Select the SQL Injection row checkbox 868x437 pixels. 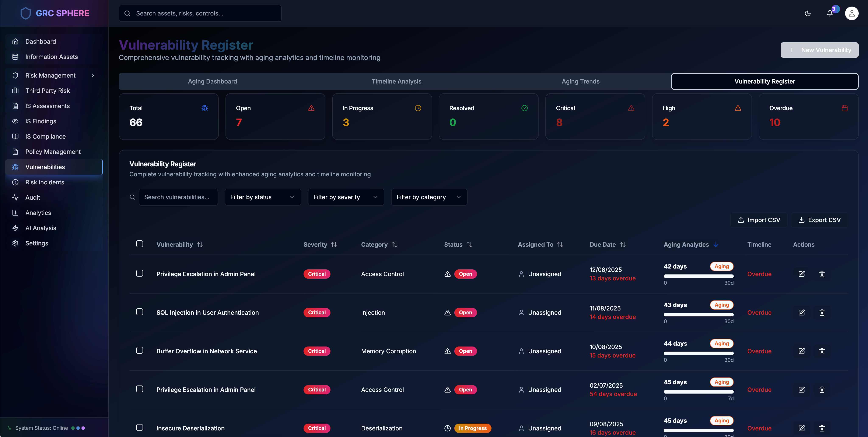pyautogui.click(x=140, y=312)
